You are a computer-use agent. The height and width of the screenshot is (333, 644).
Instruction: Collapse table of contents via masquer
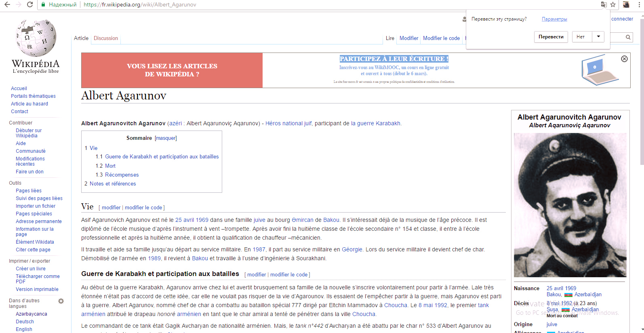[166, 138]
